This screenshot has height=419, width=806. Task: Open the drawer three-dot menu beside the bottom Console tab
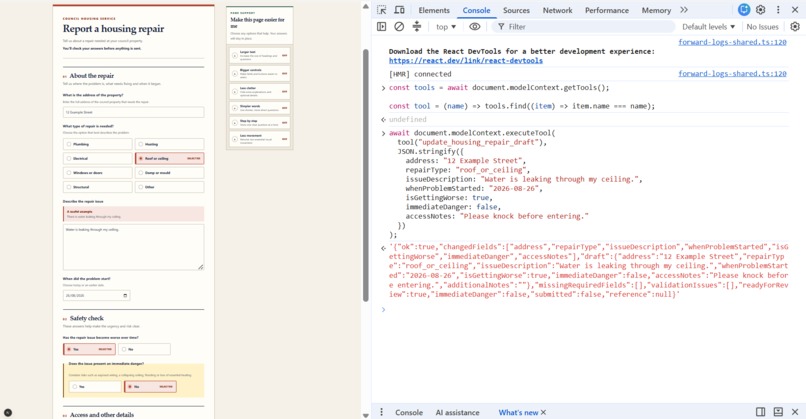tap(381, 412)
